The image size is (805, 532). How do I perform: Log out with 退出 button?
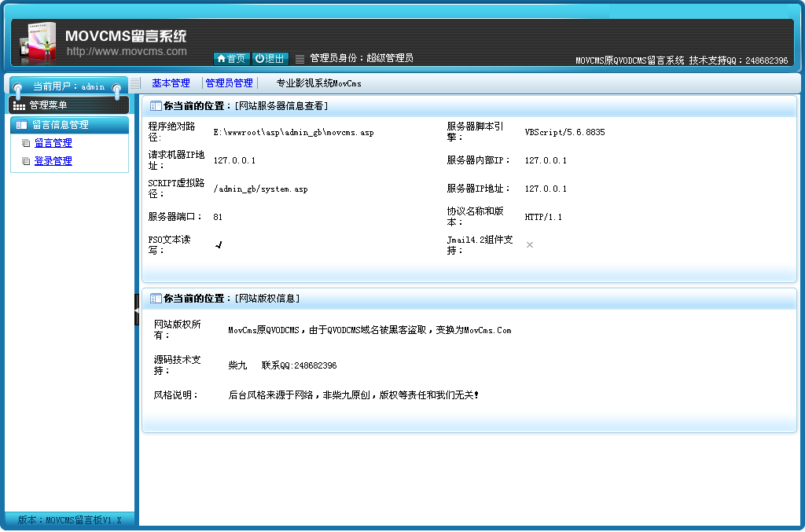pyautogui.click(x=270, y=59)
